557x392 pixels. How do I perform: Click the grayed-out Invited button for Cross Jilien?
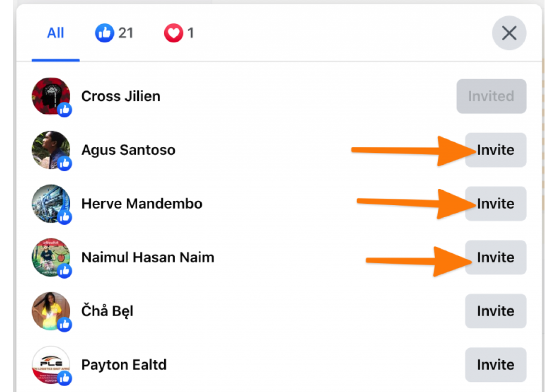491,96
